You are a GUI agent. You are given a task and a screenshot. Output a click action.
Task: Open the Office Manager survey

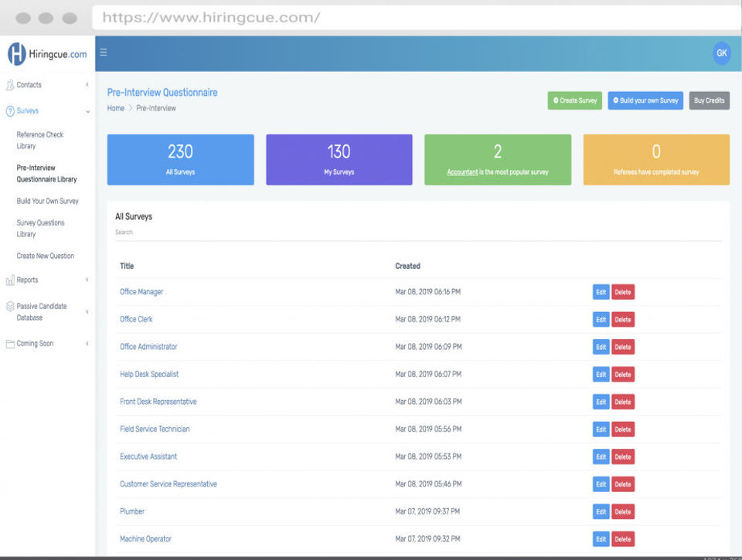141,292
